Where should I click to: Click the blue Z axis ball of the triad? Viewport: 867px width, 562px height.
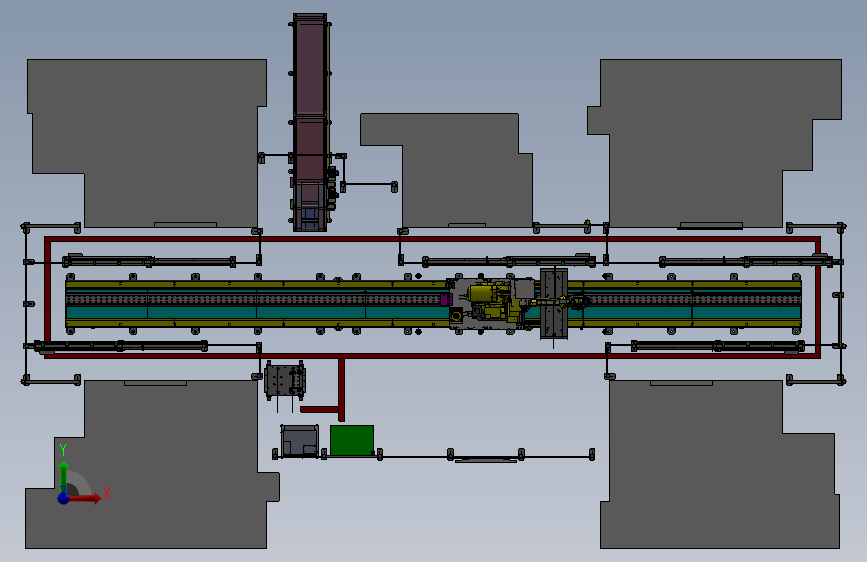[x=64, y=498]
